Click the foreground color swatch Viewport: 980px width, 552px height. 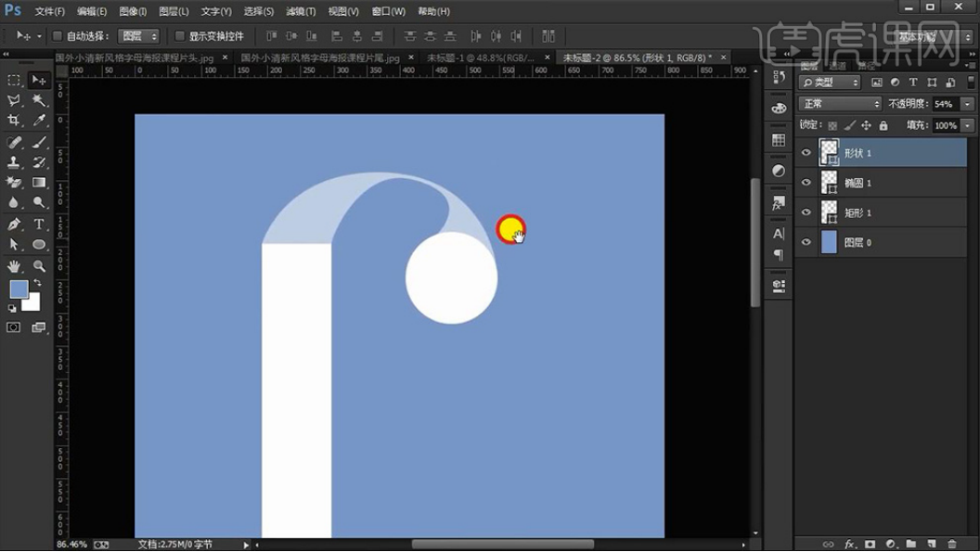click(x=19, y=289)
